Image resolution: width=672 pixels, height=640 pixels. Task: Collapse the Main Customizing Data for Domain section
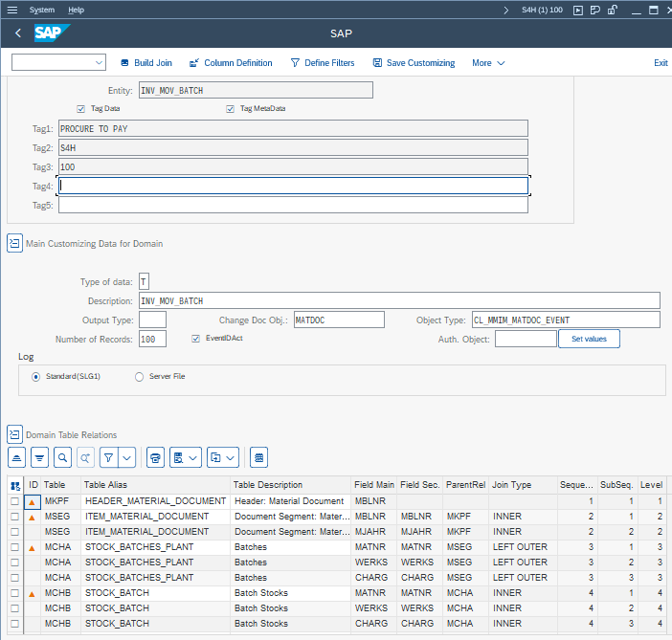(14, 244)
